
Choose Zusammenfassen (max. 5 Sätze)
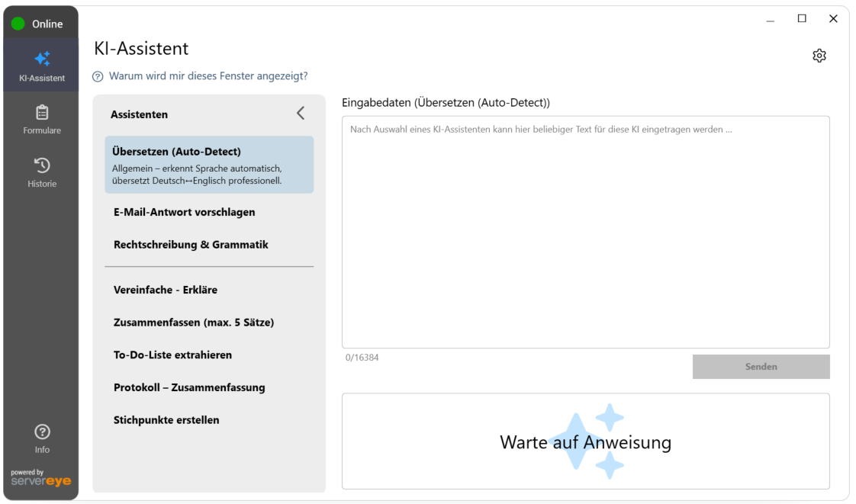pyautogui.click(x=194, y=323)
